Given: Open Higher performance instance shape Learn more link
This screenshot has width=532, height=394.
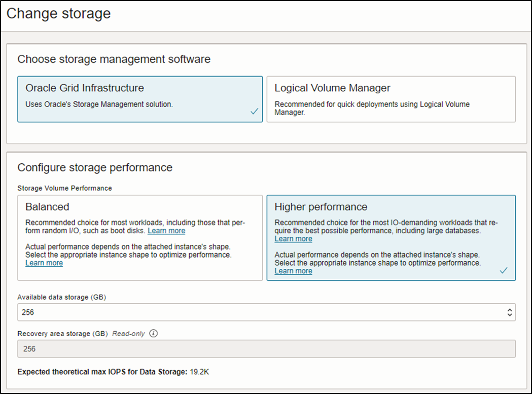Looking at the screenshot, I should [293, 271].
